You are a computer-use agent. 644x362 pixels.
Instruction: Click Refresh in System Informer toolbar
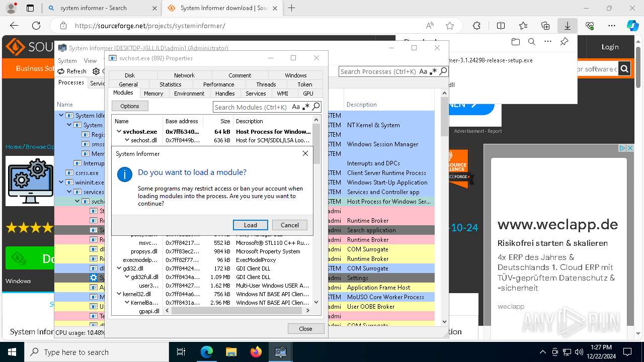tap(72, 71)
